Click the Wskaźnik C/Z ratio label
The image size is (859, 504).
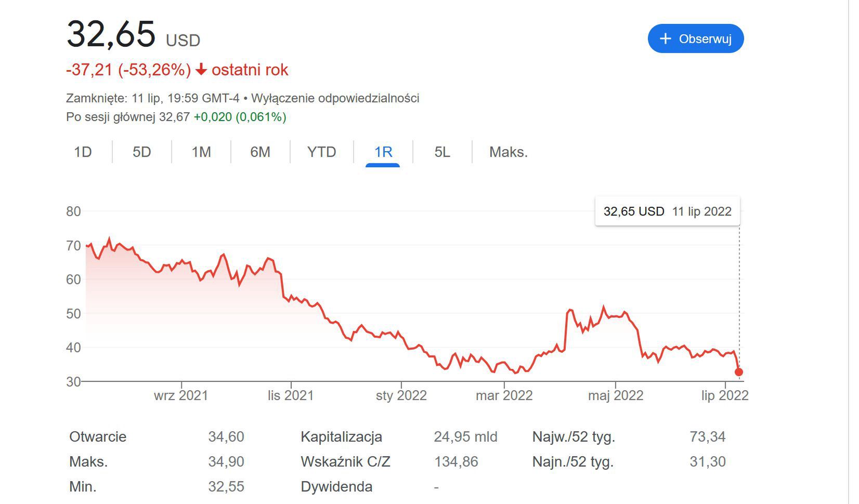(x=345, y=461)
